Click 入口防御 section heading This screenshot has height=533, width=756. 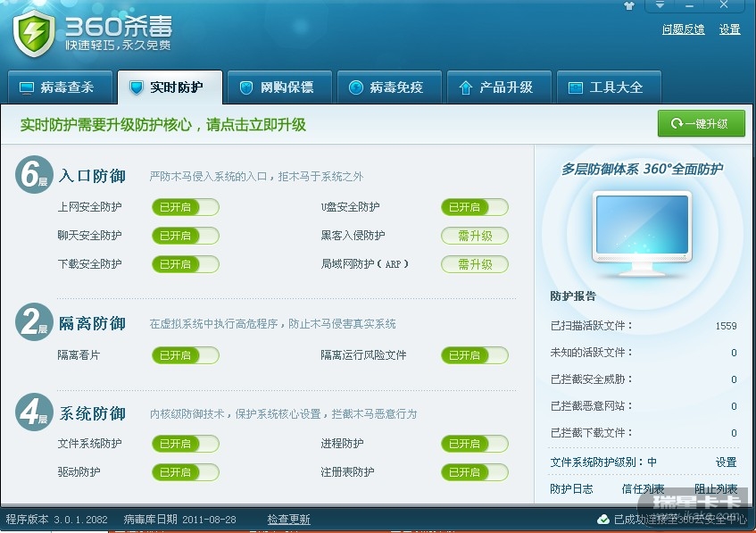[92, 176]
